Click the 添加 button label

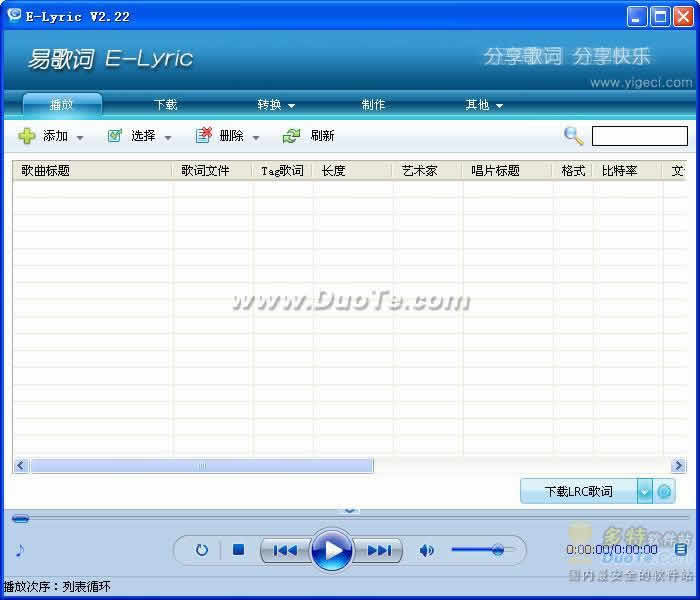[x=55, y=136]
